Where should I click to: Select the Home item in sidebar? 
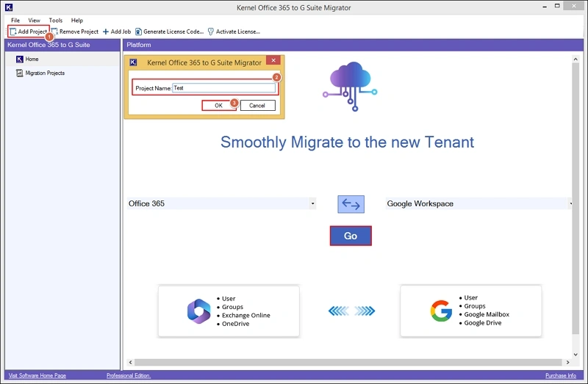[x=32, y=59]
